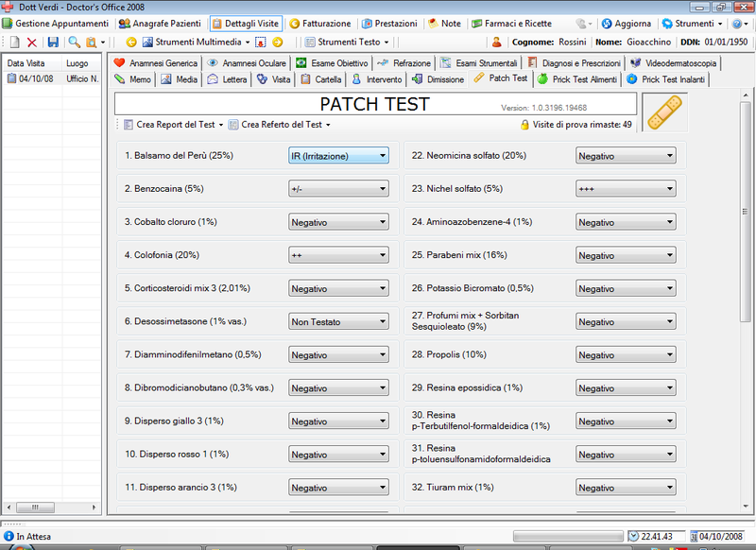Viewport: 756px width, 550px height.
Task: Open the Propolis result dropdown
Action: pos(626,354)
